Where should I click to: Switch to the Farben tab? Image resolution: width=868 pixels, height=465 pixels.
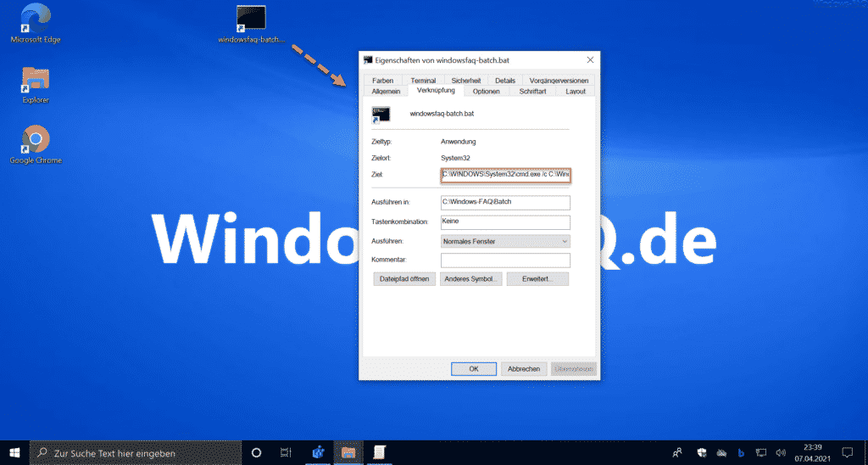tap(382, 81)
